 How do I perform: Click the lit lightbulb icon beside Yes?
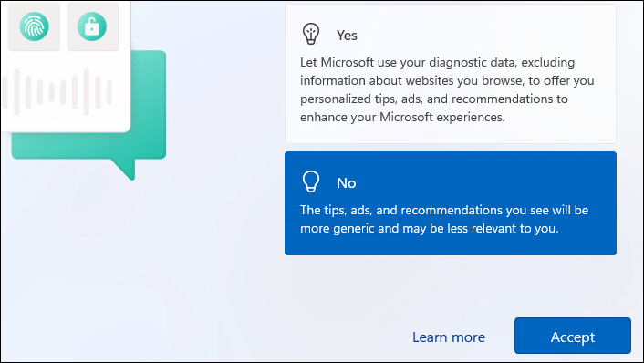click(311, 34)
